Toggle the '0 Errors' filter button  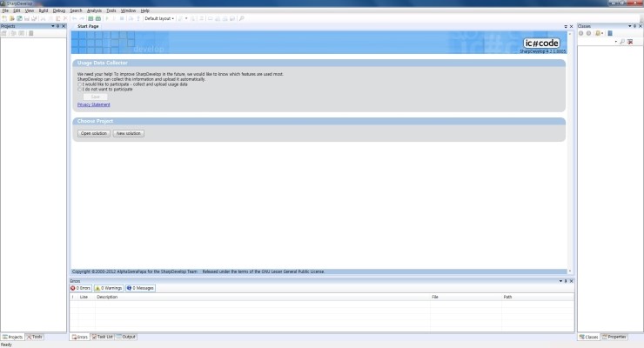pyautogui.click(x=80, y=288)
